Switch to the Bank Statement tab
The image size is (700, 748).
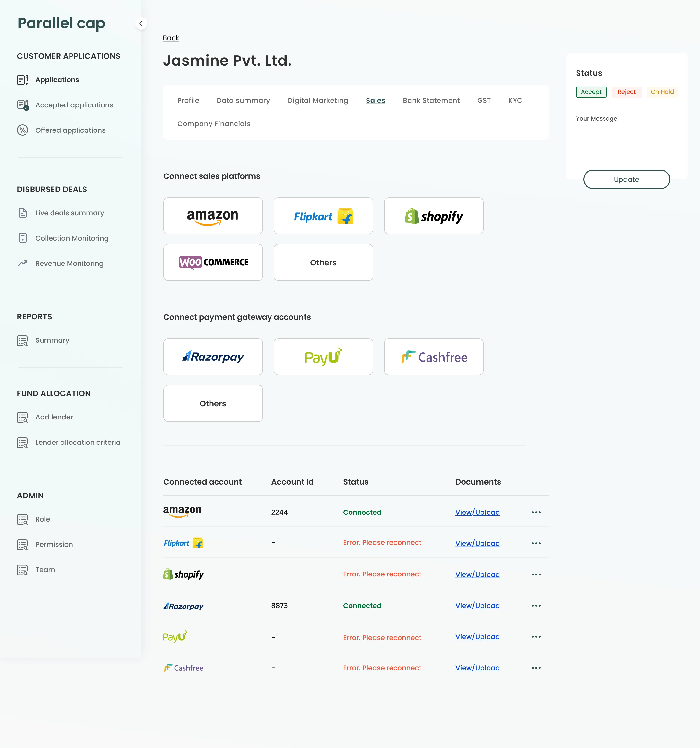pyautogui.click(x=431, y=100)
